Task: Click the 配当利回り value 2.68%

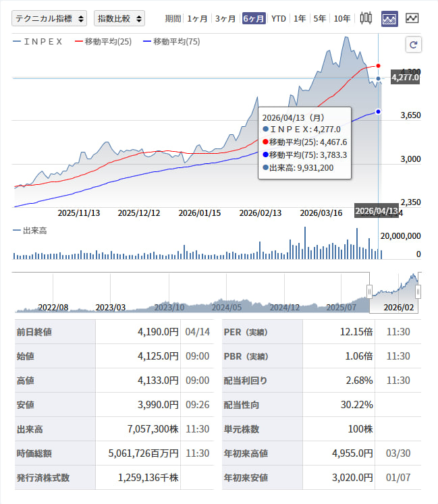Action: 359,381
